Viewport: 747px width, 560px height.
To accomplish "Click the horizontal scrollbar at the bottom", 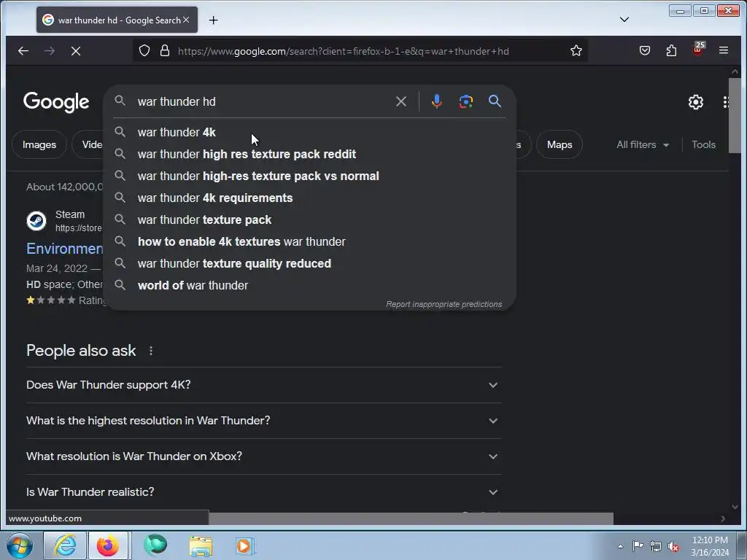I will click(411, 518).
